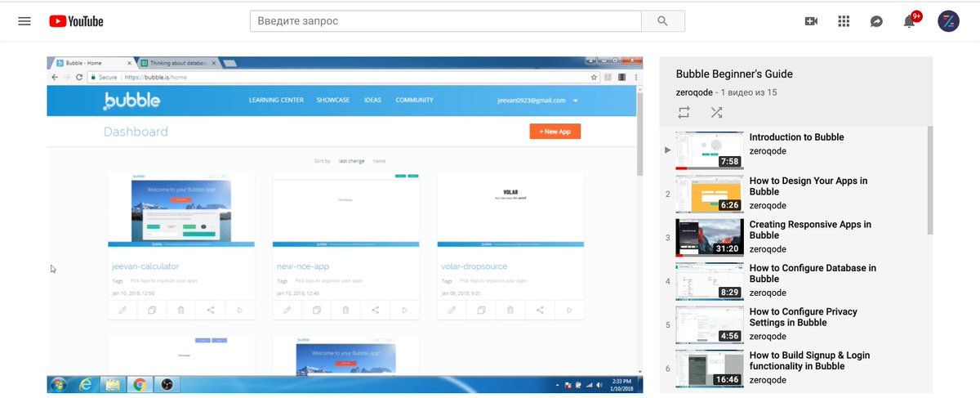Viewport: 980px width, 398px height.
Task: Toggle playlist shuffle icon
Action: pos(716,112)
